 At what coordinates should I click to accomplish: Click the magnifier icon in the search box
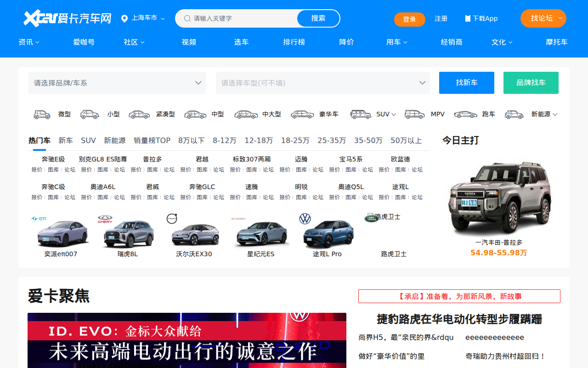pos(187,18)
